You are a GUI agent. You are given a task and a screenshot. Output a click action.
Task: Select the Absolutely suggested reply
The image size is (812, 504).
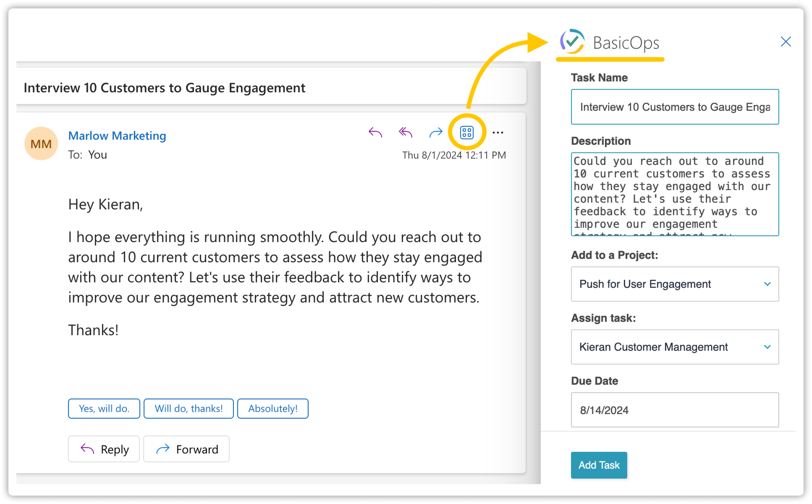click(x=273, y=408)
